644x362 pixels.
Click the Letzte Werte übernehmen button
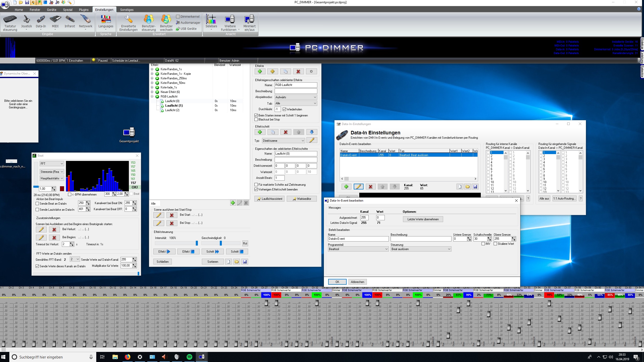423,219
